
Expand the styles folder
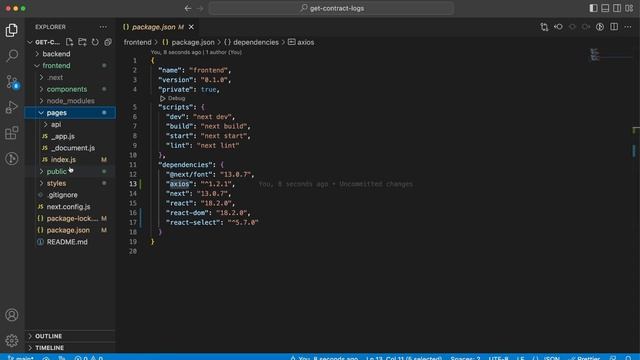click(70, 183)
